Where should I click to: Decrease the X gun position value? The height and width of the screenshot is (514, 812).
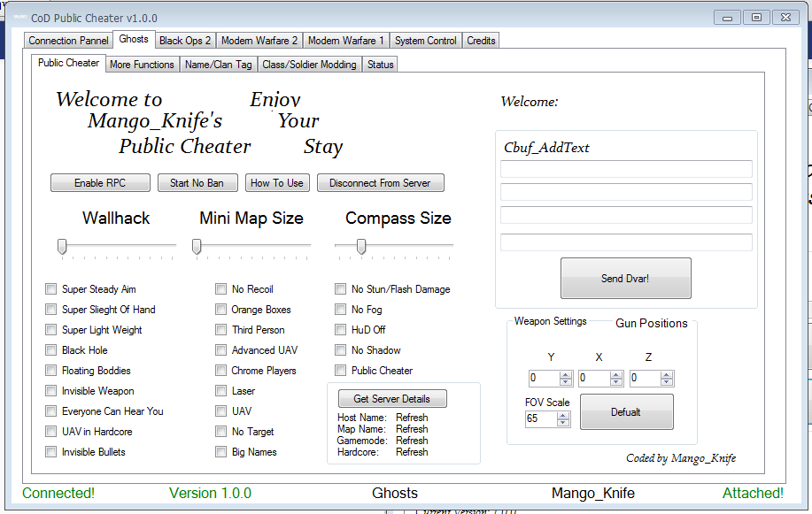(615, 382)
